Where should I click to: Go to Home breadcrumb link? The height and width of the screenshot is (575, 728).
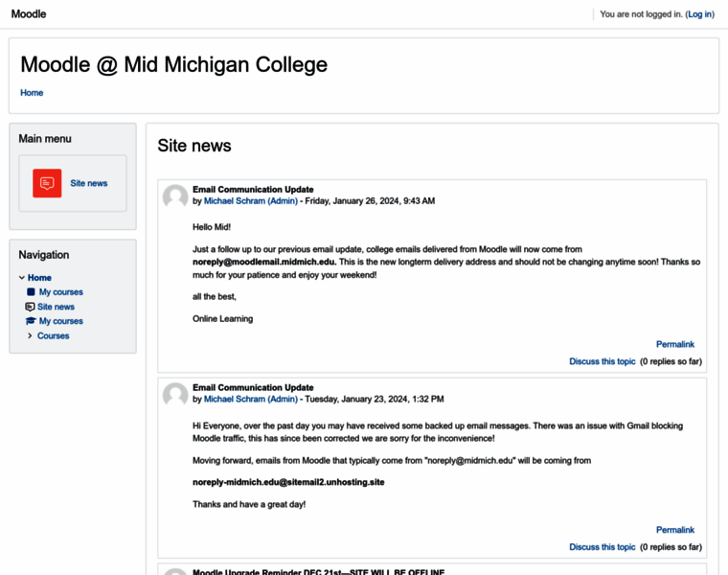point(32,93)
